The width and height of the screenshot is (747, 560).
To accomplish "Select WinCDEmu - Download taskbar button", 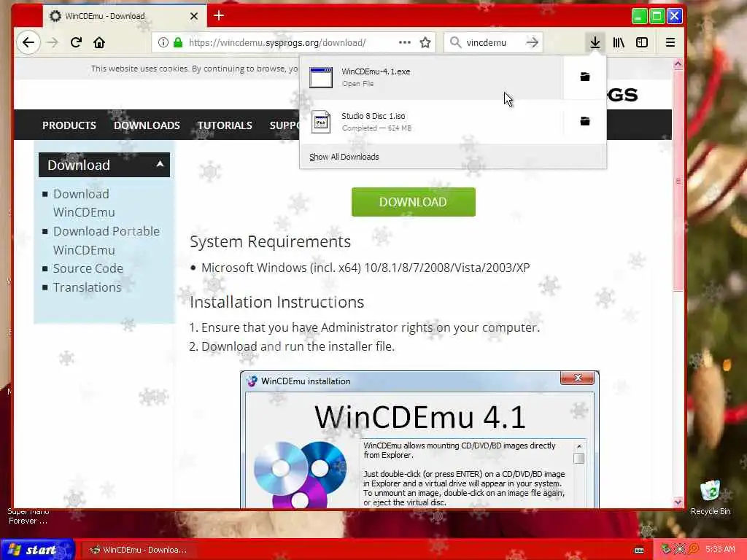I will pyautogui.click(x=139, y=550).
